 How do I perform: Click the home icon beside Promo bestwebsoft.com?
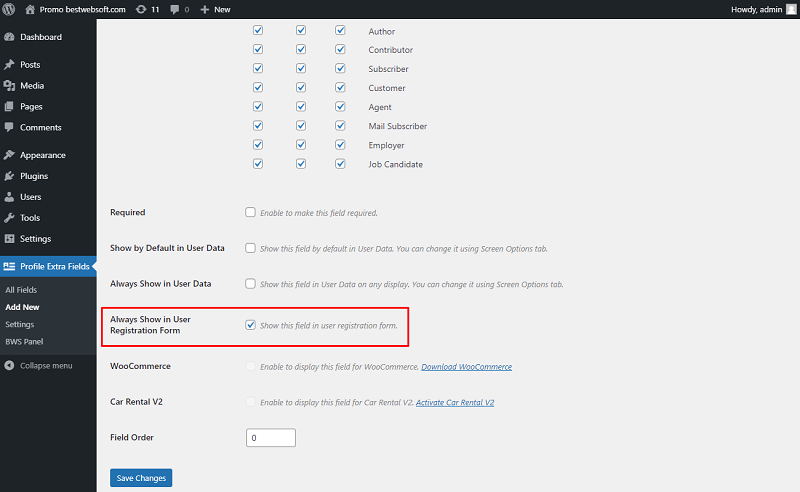30,9
